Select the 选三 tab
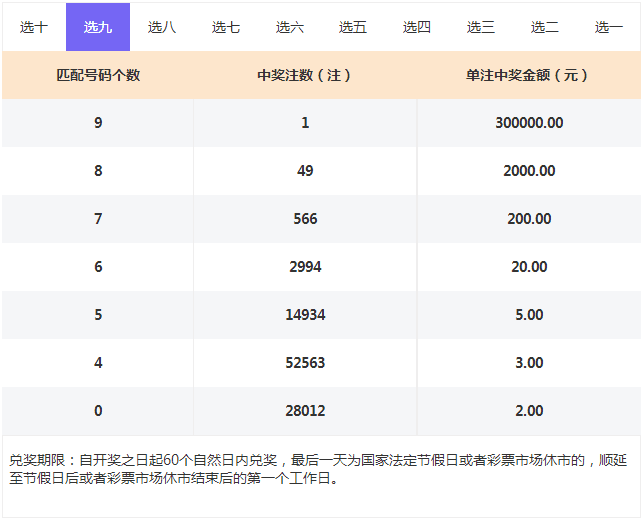Image resolution: width=643 pixels, height=520 pixels. pos(481,27)
